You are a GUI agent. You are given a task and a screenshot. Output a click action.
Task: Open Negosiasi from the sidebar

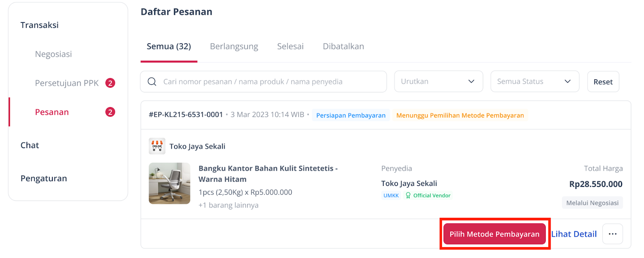(x=54, y=54)
